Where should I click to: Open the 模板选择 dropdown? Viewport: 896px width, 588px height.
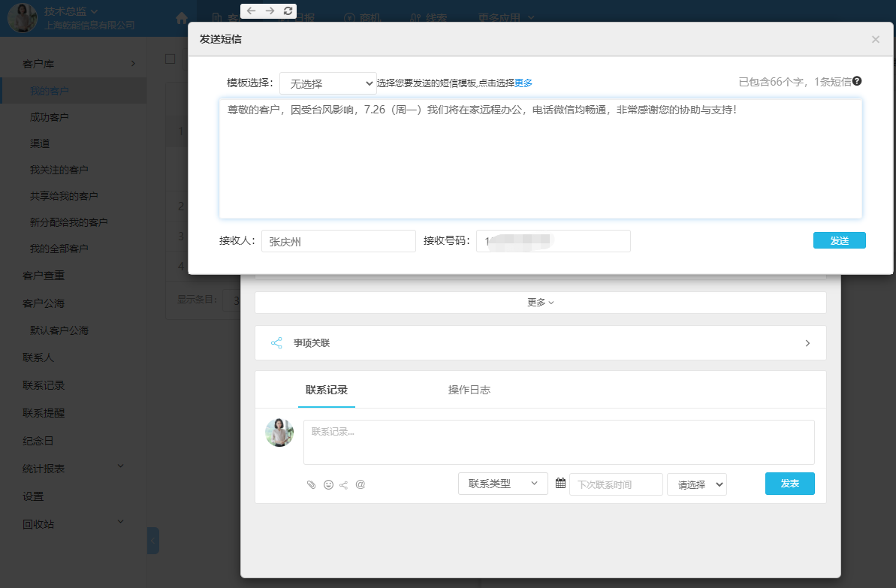328,83
